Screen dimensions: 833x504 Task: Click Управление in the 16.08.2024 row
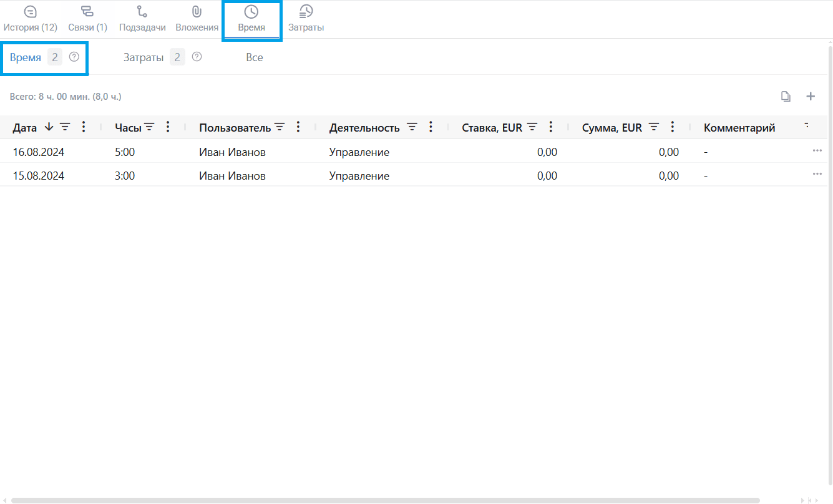pyautogui.click(x=359, y=152)
